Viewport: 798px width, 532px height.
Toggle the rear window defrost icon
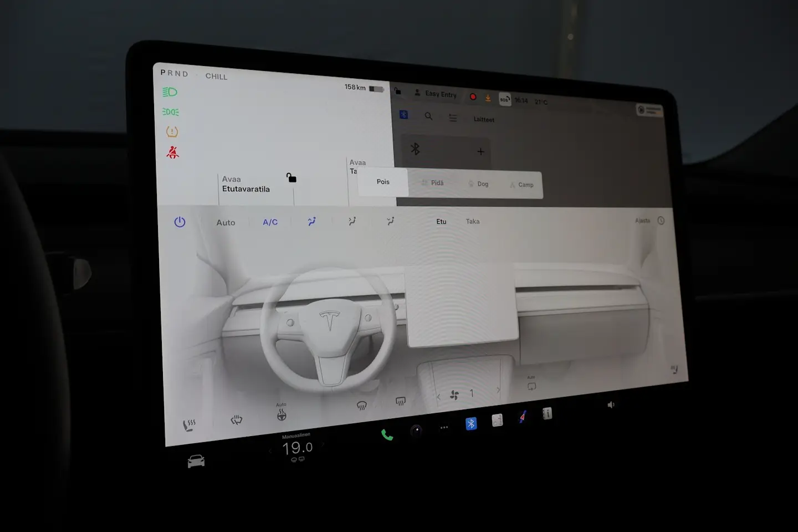click(401, 401)
